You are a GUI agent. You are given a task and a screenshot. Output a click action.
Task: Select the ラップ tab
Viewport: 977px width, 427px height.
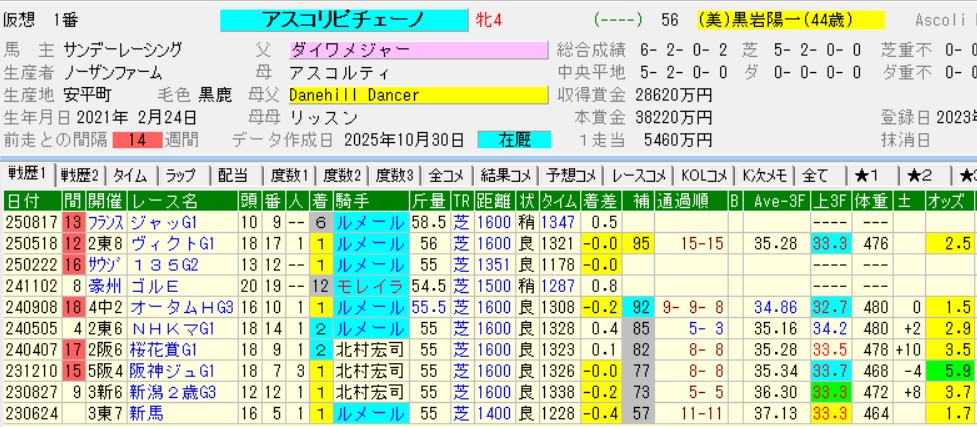(182, 174)
